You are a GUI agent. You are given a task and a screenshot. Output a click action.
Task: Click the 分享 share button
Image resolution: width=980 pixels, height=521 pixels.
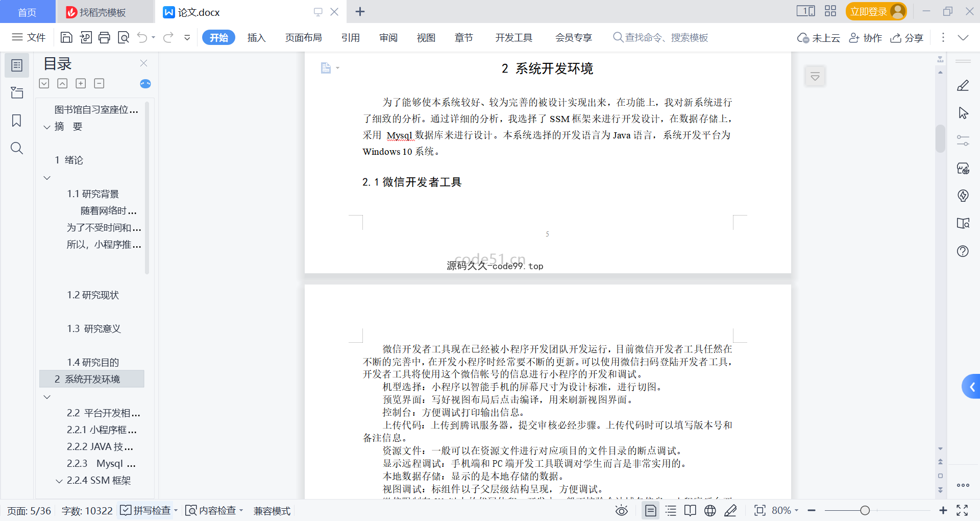[906, 38]
